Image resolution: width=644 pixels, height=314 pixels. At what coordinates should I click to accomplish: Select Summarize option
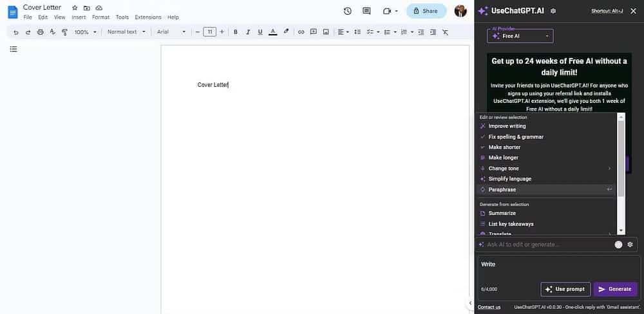tap(546, 213)
